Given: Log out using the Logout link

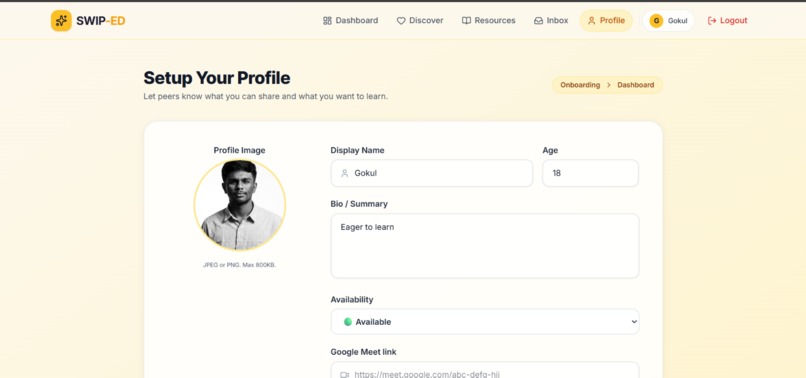Looking at the screenshot, I should click(727, 21).
